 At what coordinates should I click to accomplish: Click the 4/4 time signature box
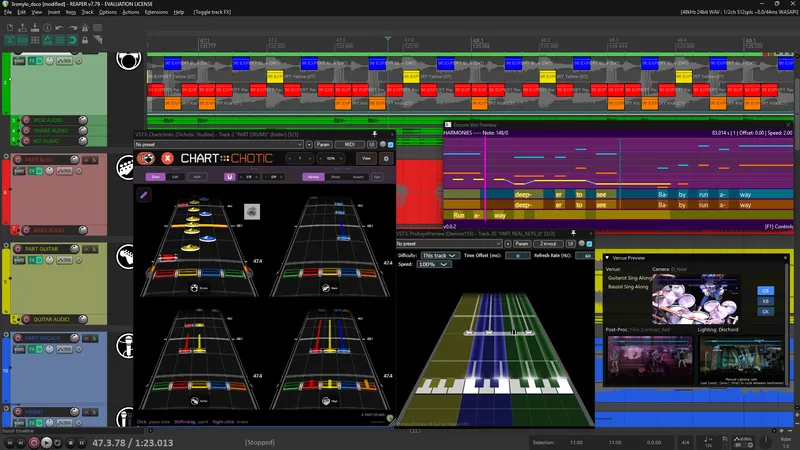click(685, 442)
